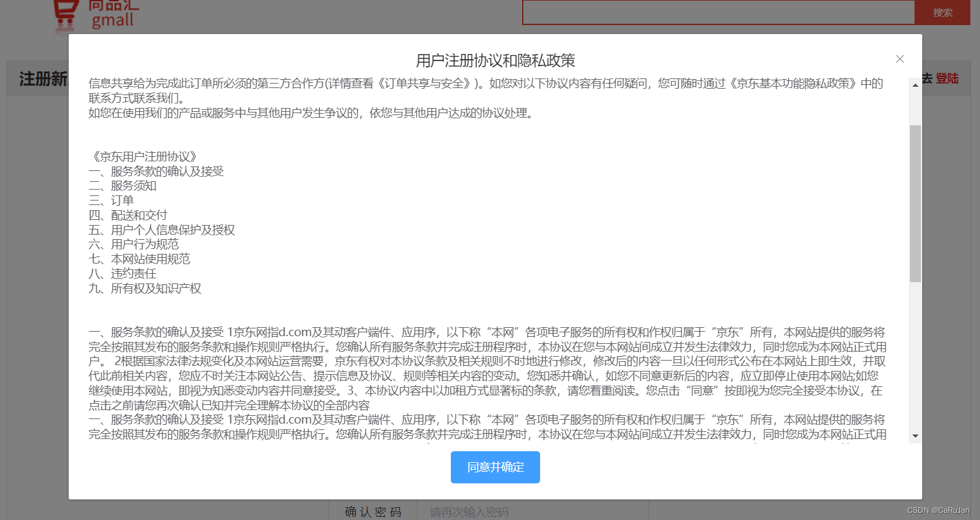
Task: Click the scrollbar down arrow
Action: 915,436
